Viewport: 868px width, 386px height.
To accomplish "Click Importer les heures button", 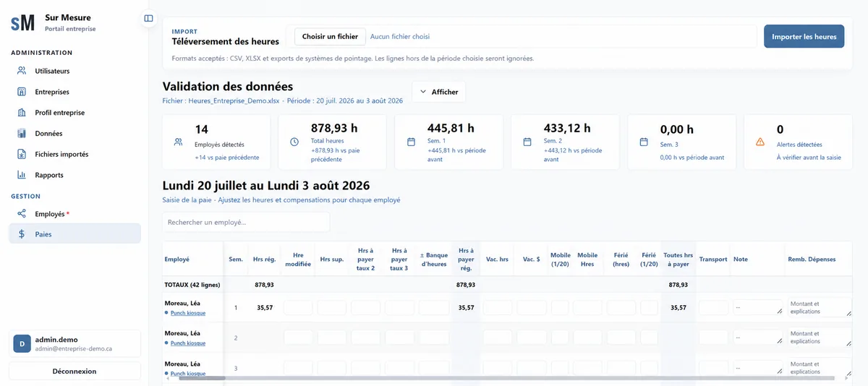I will [x=804, y=36].
